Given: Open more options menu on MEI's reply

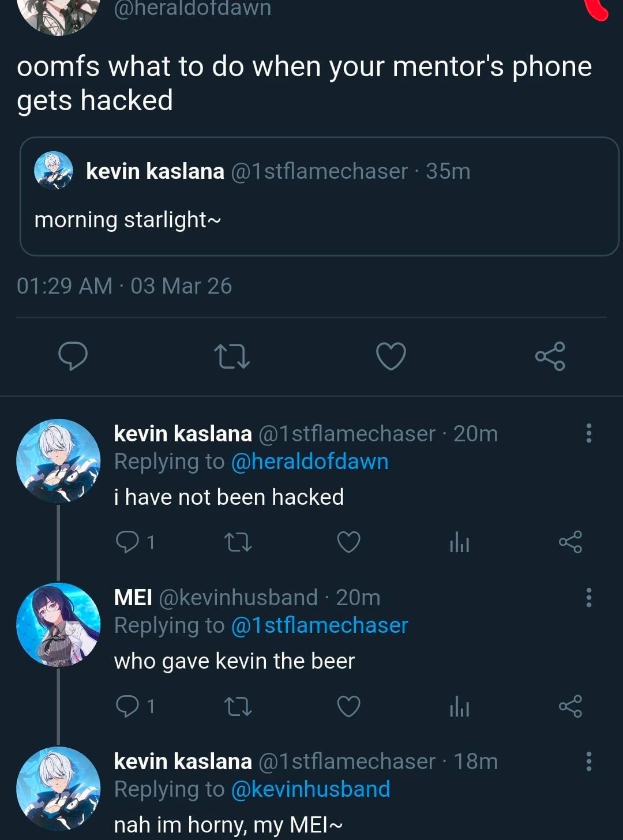Looking at the screenshot, I should (588, 597).
